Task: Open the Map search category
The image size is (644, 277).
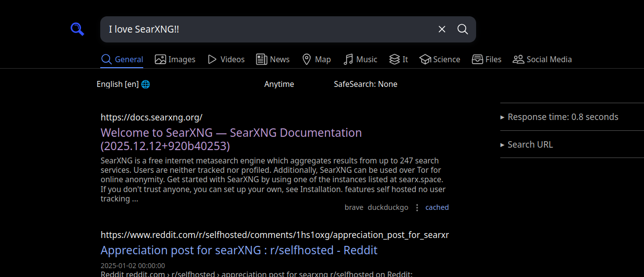Action: click(316, 59)
